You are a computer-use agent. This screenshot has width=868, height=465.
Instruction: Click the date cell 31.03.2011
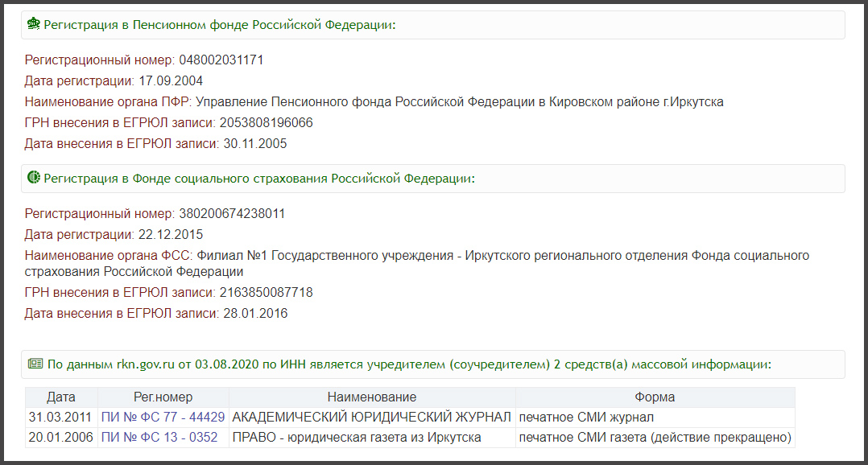pyautogui.click(x=61, y=418)
